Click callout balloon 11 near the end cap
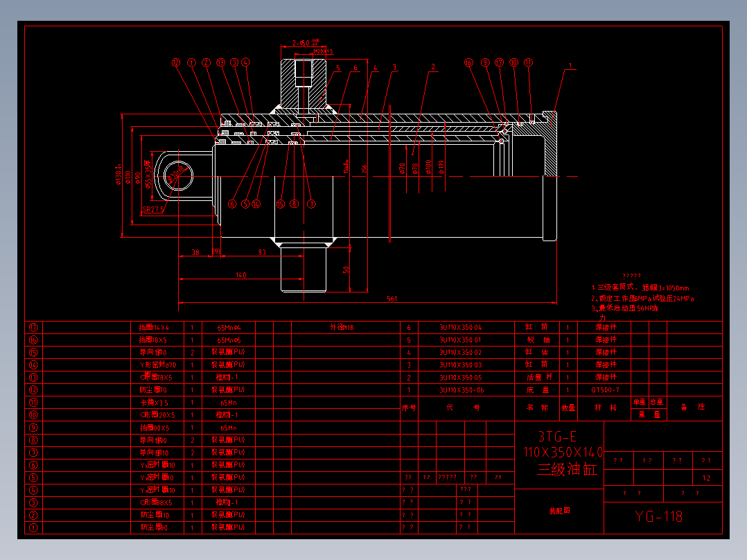Image resolution: width=747 pixels, height=560 pixels. 528,62
